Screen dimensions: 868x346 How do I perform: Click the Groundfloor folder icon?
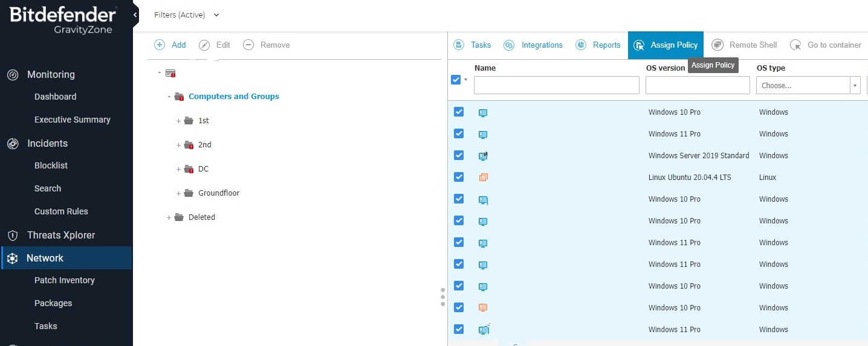tap(189, 193)
